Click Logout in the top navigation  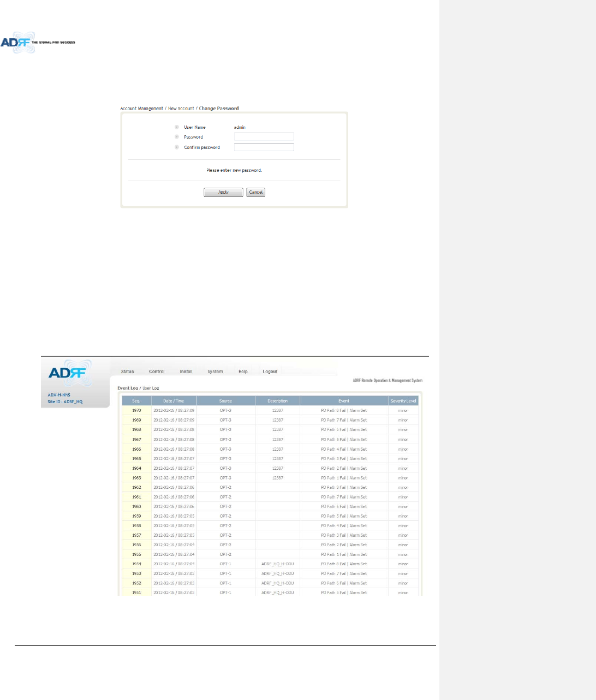point(270,372)
